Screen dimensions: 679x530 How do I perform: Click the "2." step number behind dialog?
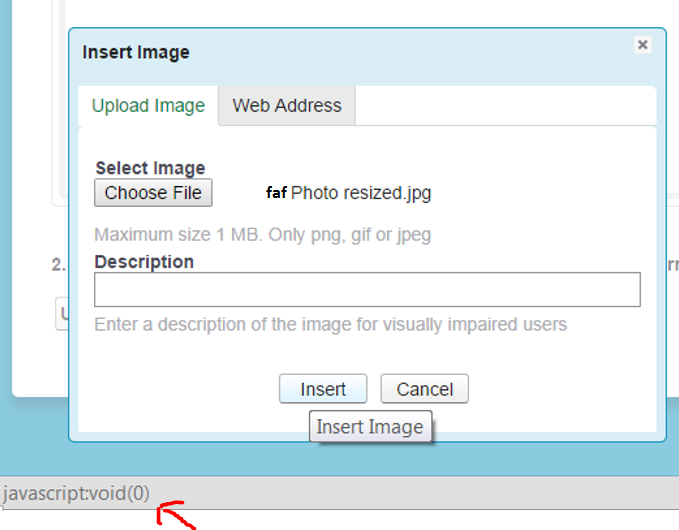(x=58, y=265)
